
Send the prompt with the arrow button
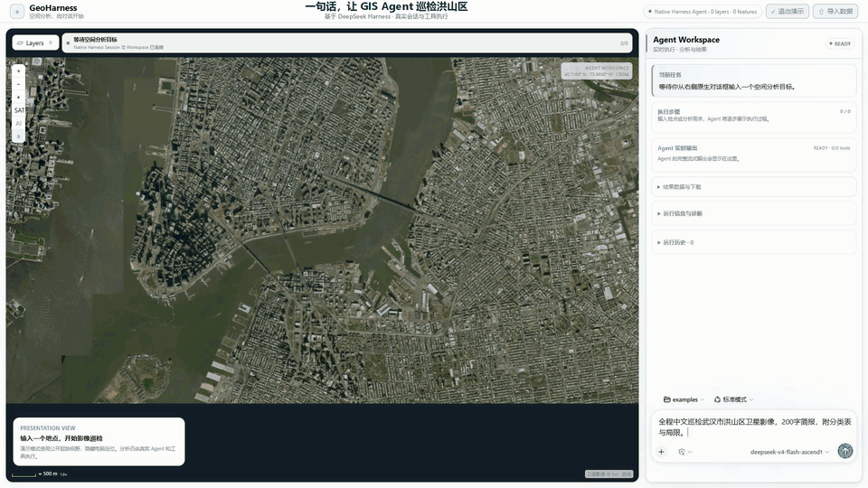[844, 451]
